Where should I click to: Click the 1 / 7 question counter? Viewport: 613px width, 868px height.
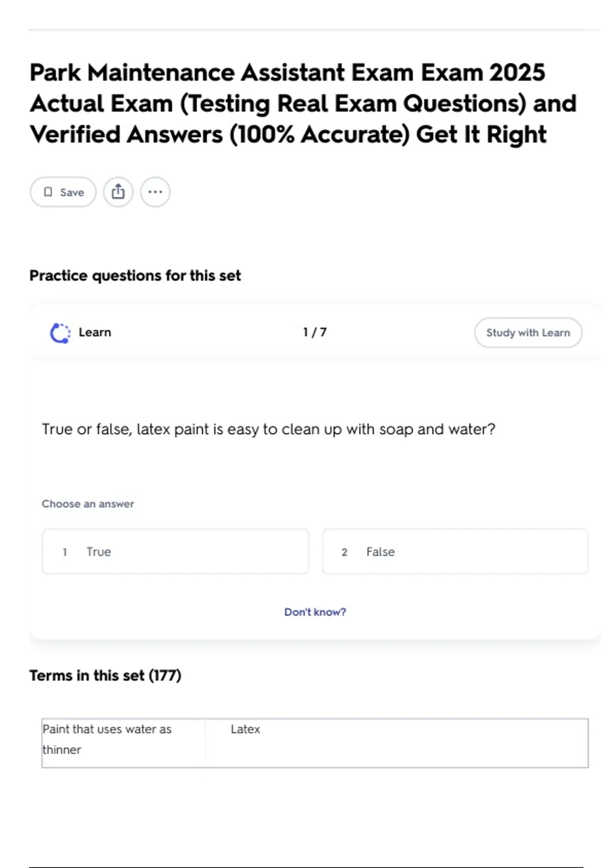[x=315, y=332]
